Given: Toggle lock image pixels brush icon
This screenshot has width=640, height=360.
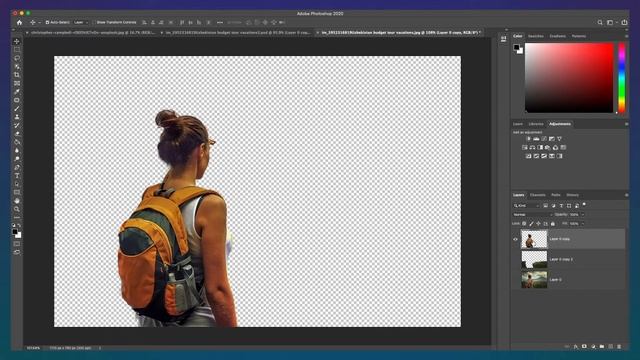Looking at the screenshot, I should coord(531,224).
